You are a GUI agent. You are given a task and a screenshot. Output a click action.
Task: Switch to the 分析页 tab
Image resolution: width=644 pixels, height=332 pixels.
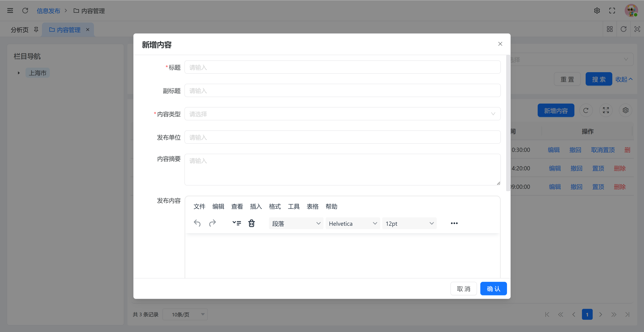20,30
